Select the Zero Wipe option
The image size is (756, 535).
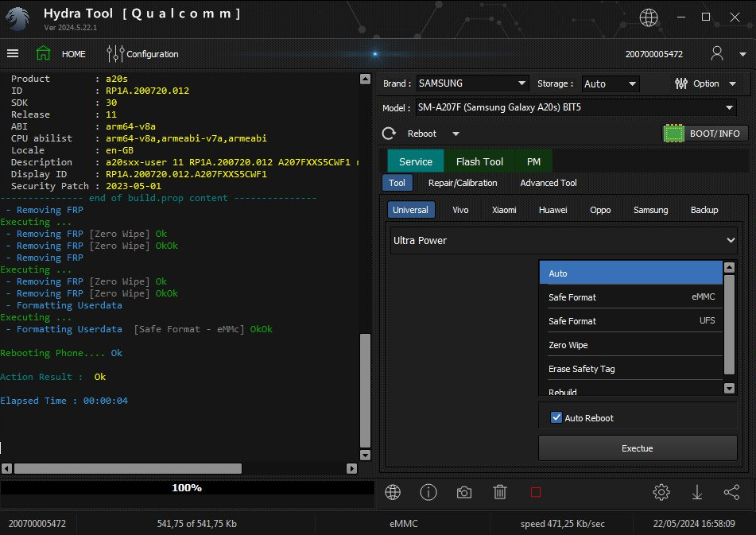(x=630, y=345)
